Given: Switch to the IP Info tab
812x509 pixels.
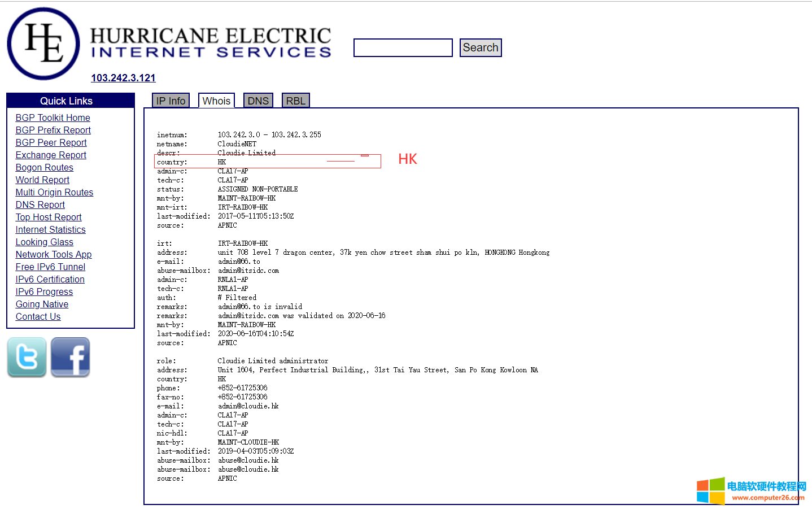Looking at the screenshot, I should pyautogui.click(x=171, y=101).
